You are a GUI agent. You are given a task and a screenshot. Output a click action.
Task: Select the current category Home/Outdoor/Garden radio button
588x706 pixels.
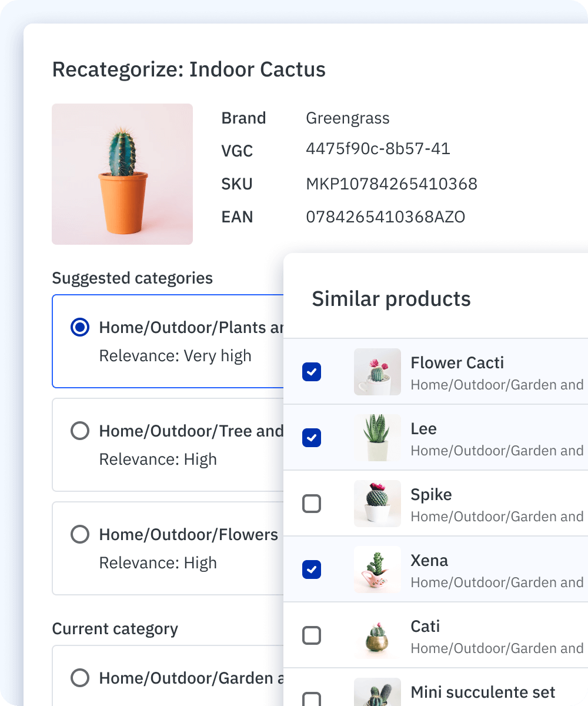click(80, 678)
